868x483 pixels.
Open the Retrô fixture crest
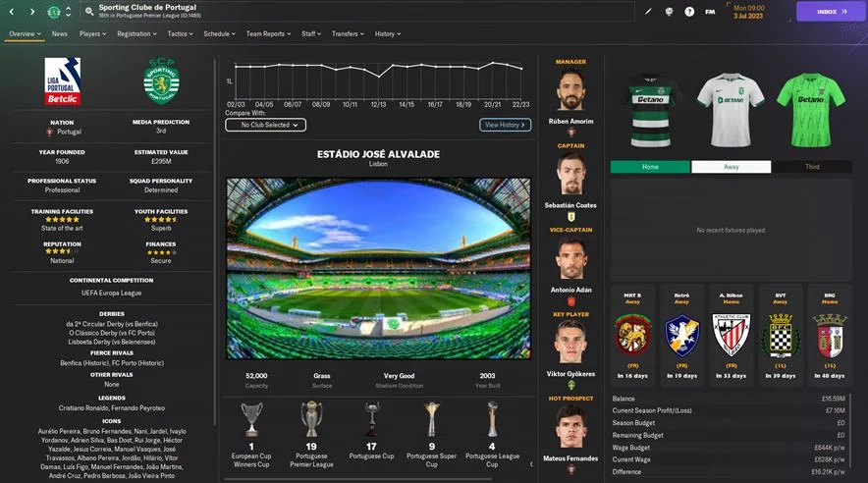(682, 334)
